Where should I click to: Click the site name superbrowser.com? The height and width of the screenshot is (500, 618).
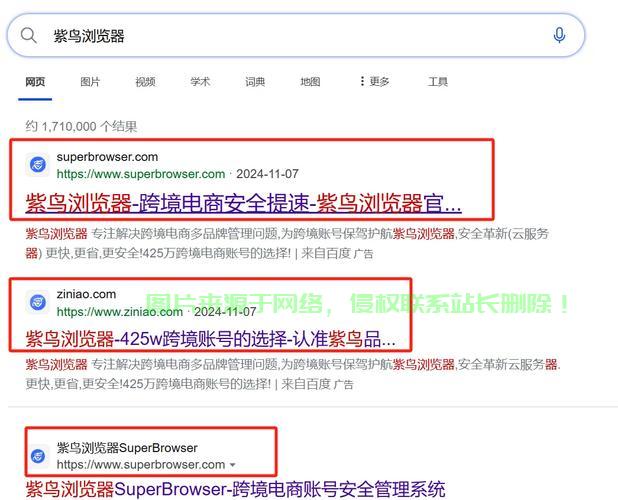pyautogui.click(x=107, y=157)
